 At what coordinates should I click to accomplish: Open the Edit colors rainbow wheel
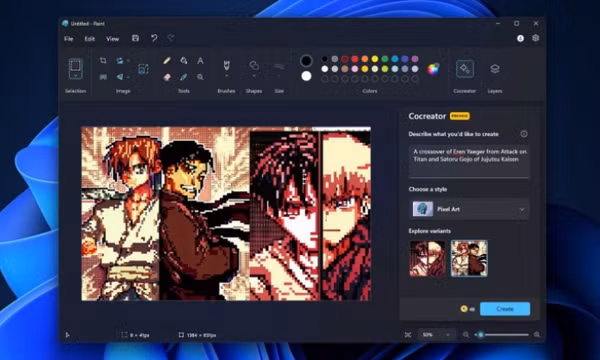(x=433, y=69)
